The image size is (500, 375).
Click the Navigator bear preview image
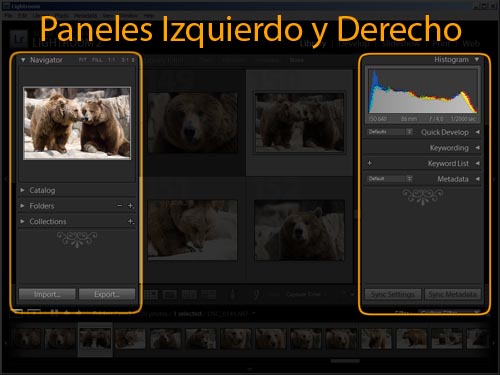coord(77,123)
